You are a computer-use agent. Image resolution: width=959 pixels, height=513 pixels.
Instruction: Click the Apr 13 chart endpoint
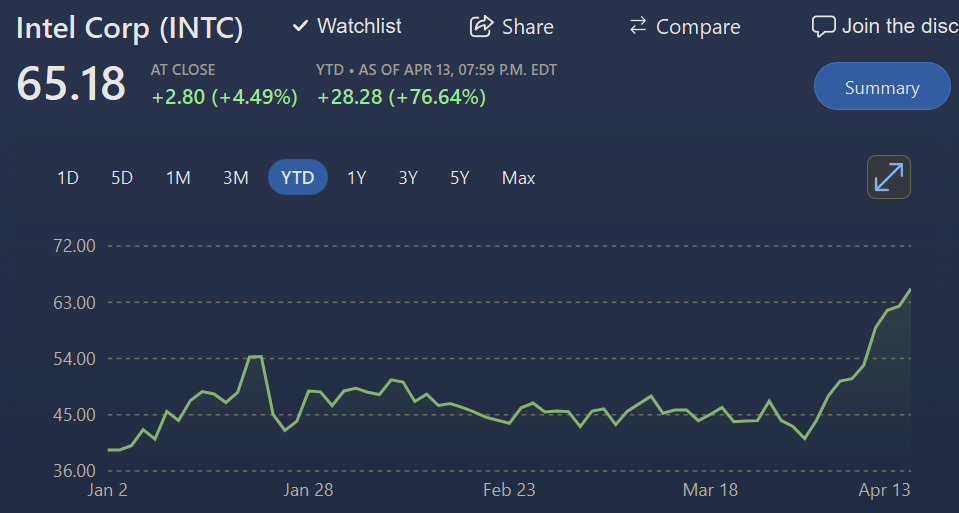tap(910, 289)
